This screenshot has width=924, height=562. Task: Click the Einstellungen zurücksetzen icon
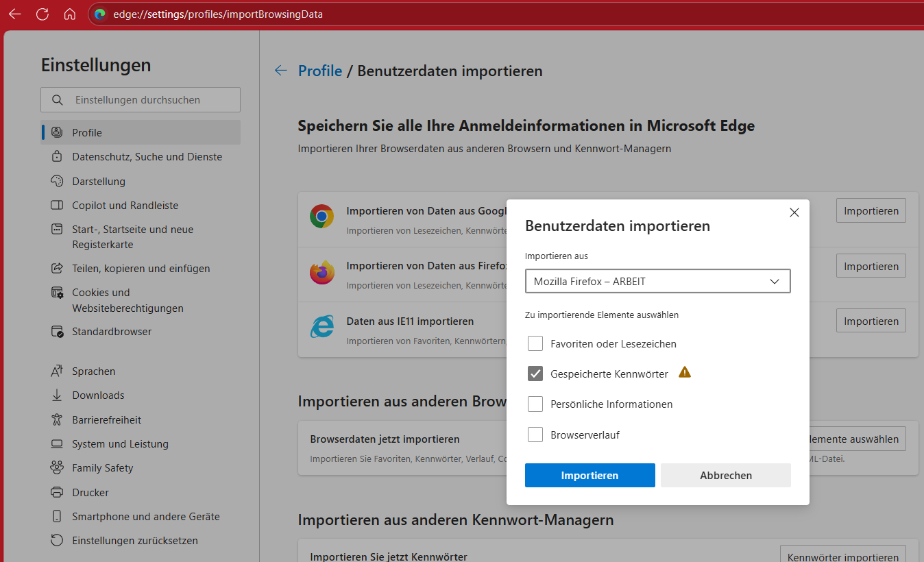58,541
